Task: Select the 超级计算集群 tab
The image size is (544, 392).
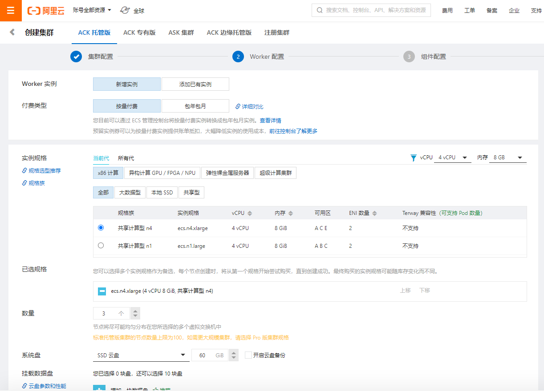Action: 276,173
